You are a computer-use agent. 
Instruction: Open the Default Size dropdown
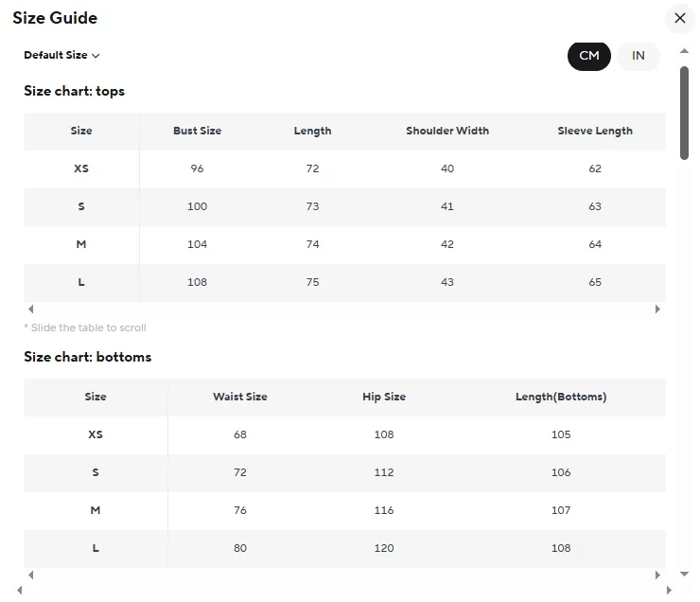tap(62, 55)
